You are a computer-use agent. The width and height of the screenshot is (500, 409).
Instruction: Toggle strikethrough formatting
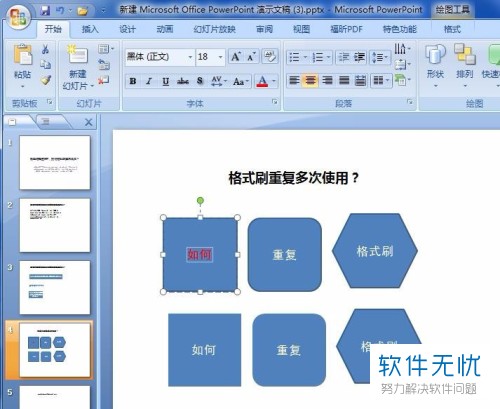(183, 81)
